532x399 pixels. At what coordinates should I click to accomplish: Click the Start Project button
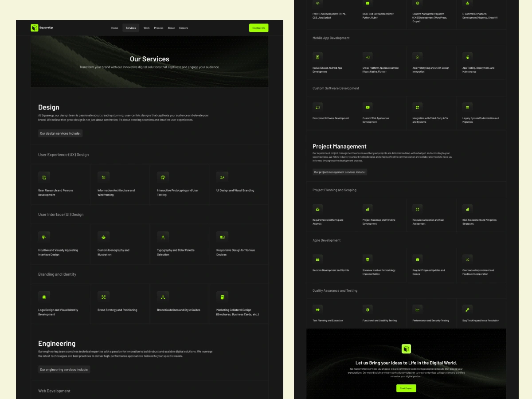pos(406,388)
